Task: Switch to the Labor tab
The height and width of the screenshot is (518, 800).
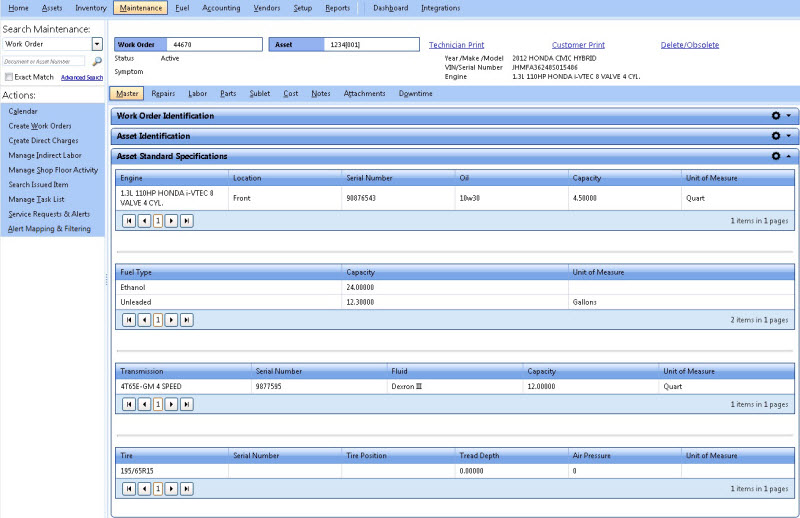Action: click(x=197, y=93)
